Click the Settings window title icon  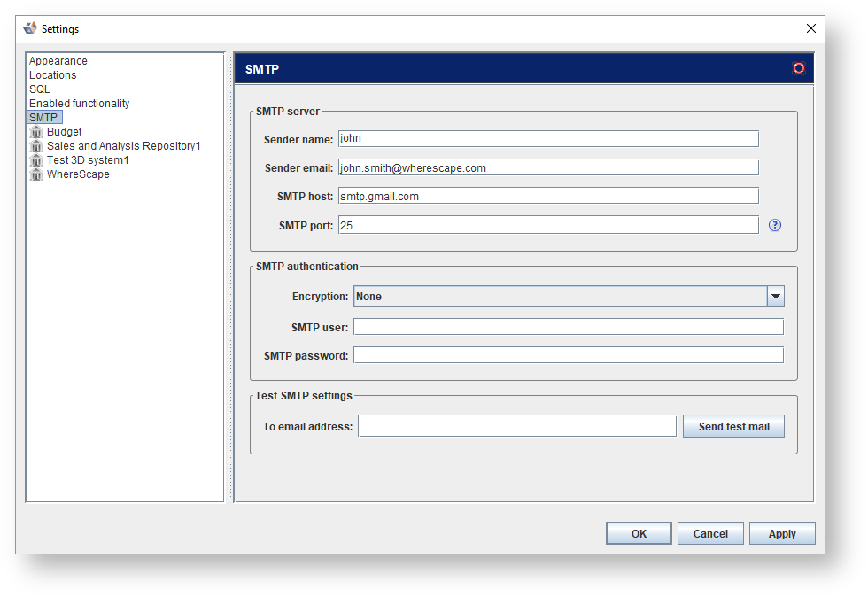30,28
